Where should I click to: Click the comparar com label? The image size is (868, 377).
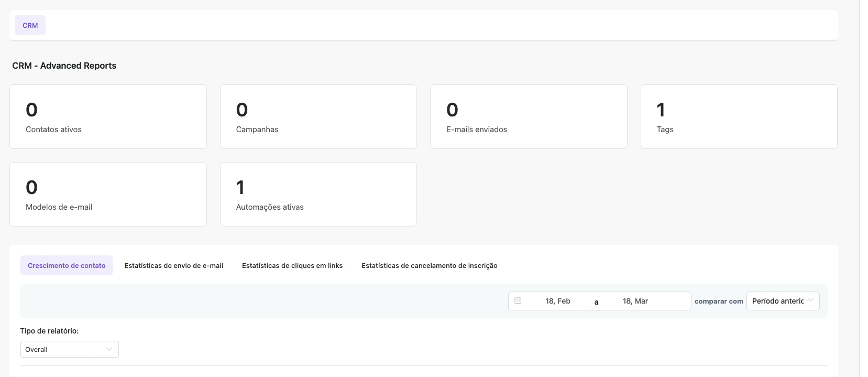[719, 301]
